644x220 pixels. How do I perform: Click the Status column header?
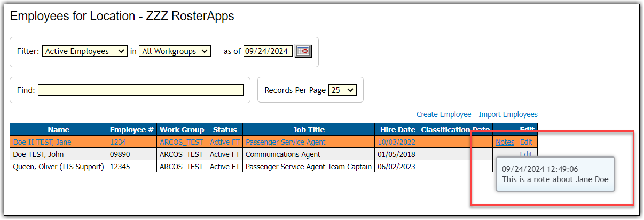pos(224,130)
